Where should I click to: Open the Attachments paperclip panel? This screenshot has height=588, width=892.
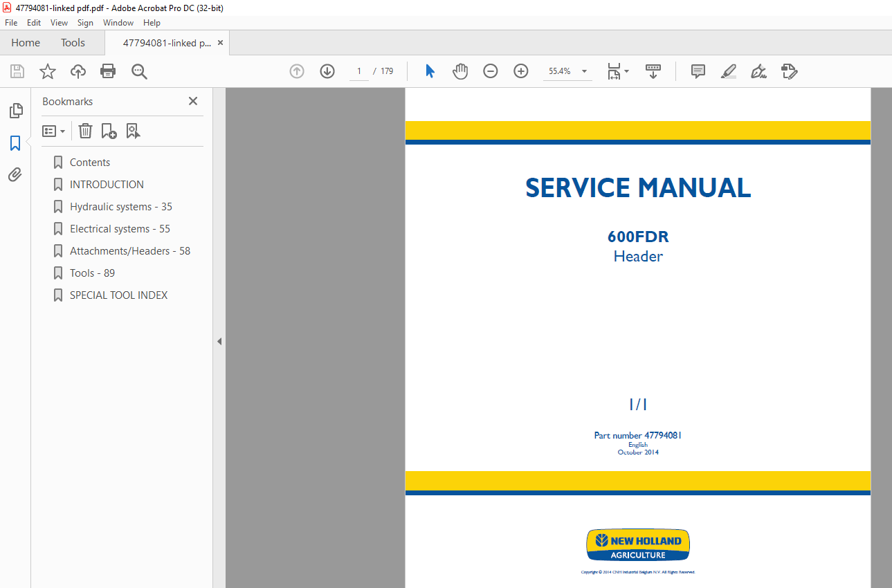point(15,174)
